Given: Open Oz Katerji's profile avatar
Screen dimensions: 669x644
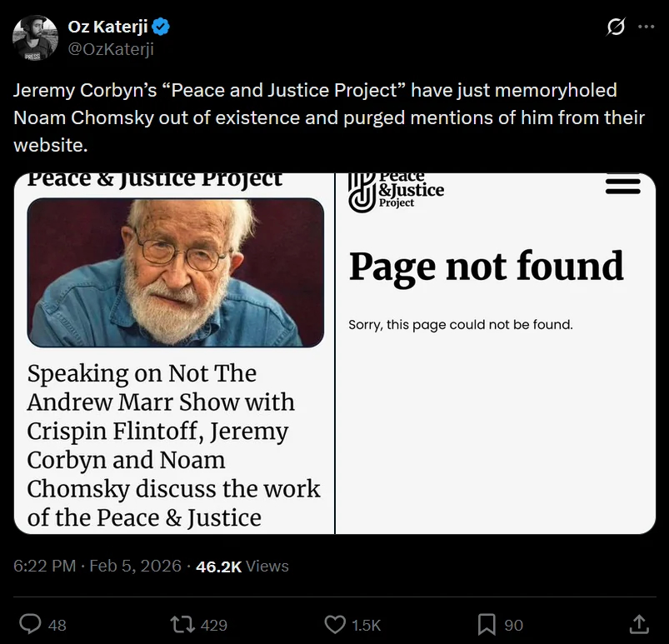Looking at the screenshot, I should tap(36, 38).
